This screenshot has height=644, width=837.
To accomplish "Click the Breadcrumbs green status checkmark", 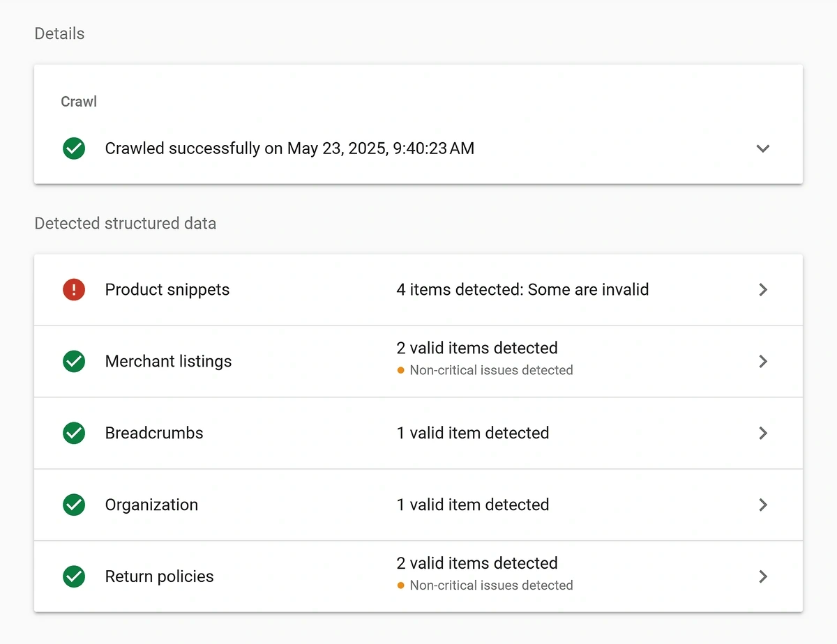I will [x=74, y=433].
